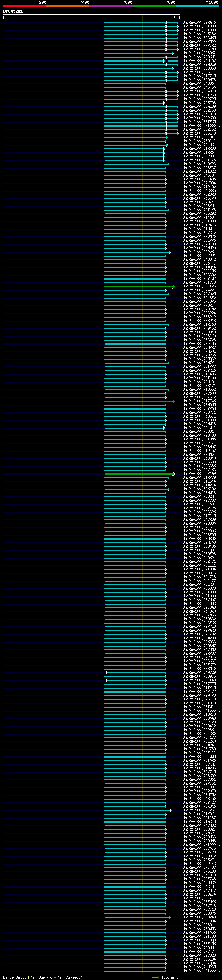Select hit label UniRef100_B0SOI5
The width and height of the screenshot is (222, 980).
click(199, 848)
